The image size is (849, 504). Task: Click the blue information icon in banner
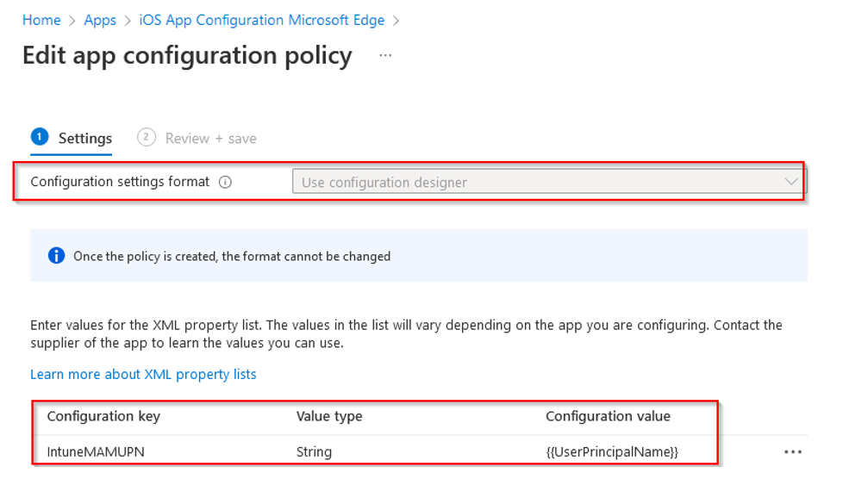[56, 256]
